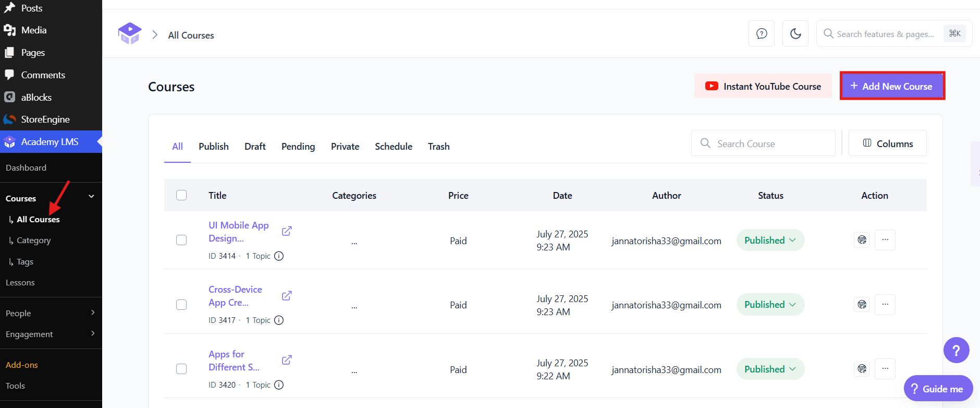Switch to the All tab
Viewport: 980px width, 408px height.
[x=177, y=147]
